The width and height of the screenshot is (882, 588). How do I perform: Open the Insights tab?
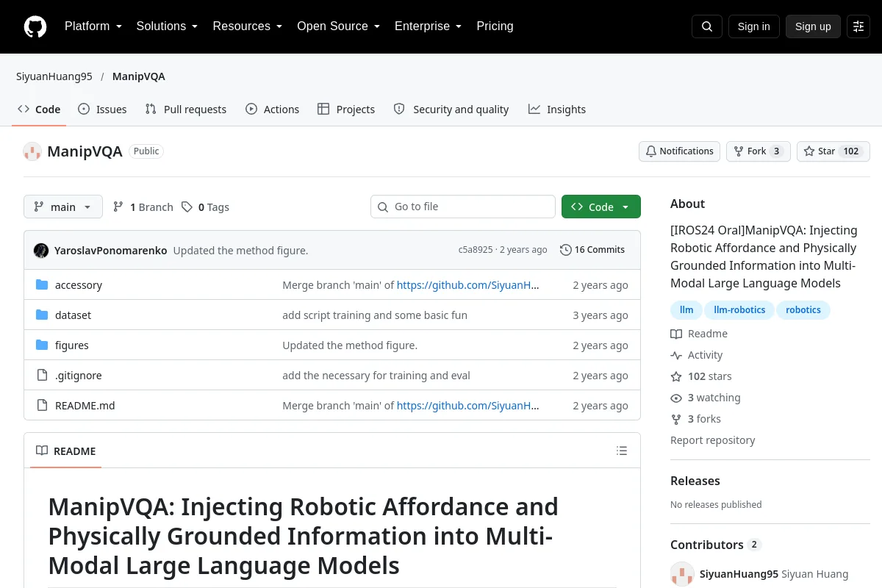coord(557,110)
